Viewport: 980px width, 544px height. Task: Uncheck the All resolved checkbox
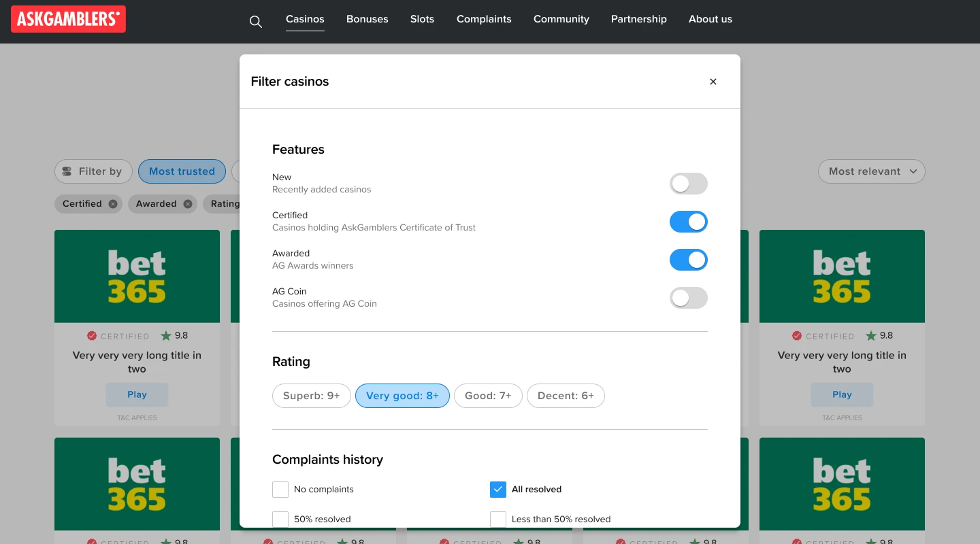(498, 489)
